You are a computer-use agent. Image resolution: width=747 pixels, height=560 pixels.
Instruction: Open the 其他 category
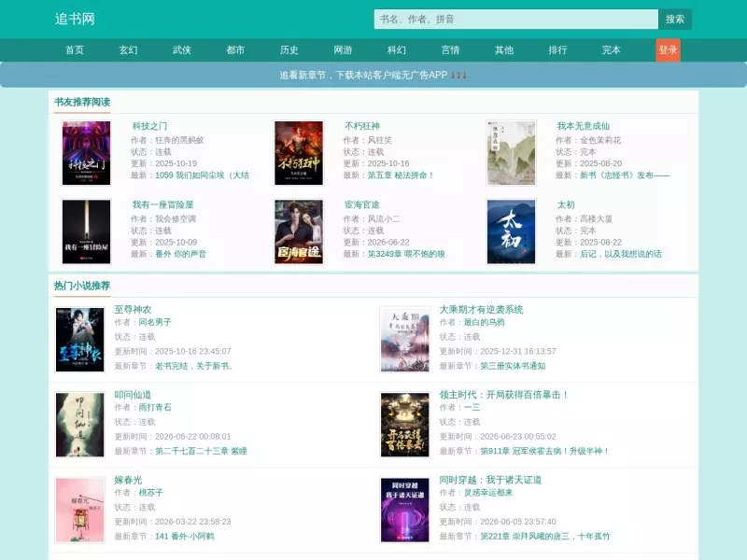[504, 50]
